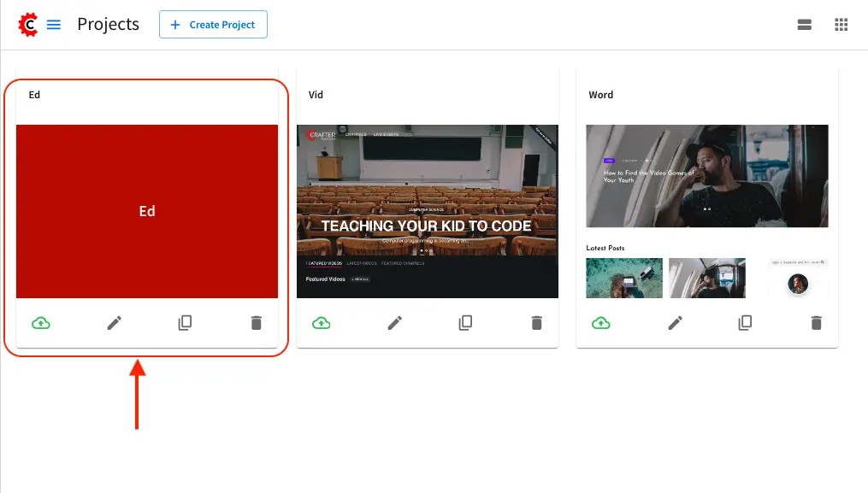
Task: Open the Vid project classroom thumbnail
Action: pyautogui.click(x=428, y=211)
